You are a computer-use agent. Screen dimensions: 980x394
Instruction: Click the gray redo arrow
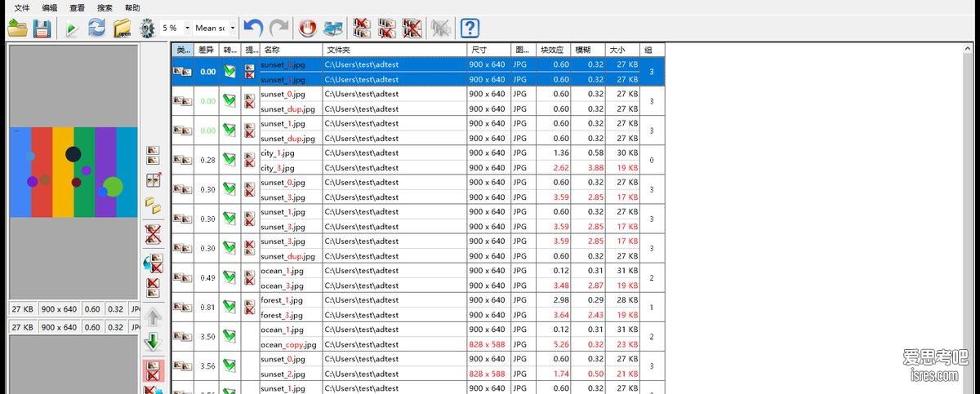(x=279, y=28)
